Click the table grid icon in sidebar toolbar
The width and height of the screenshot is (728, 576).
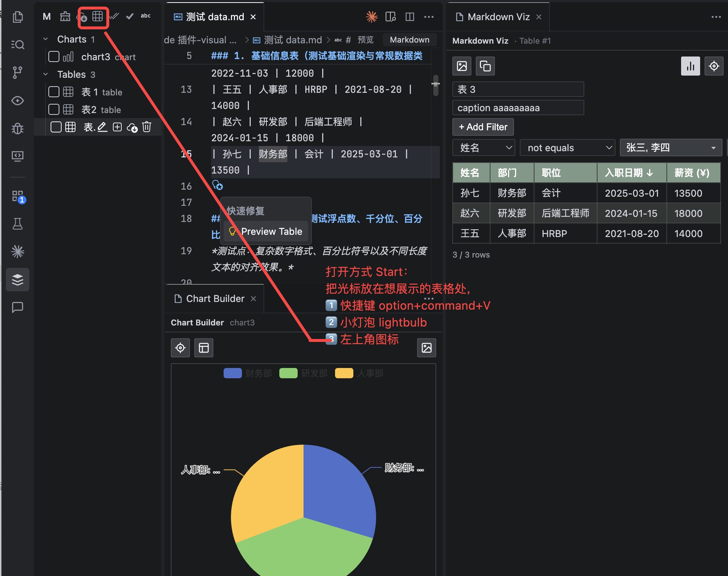click(x=98, y=16)
